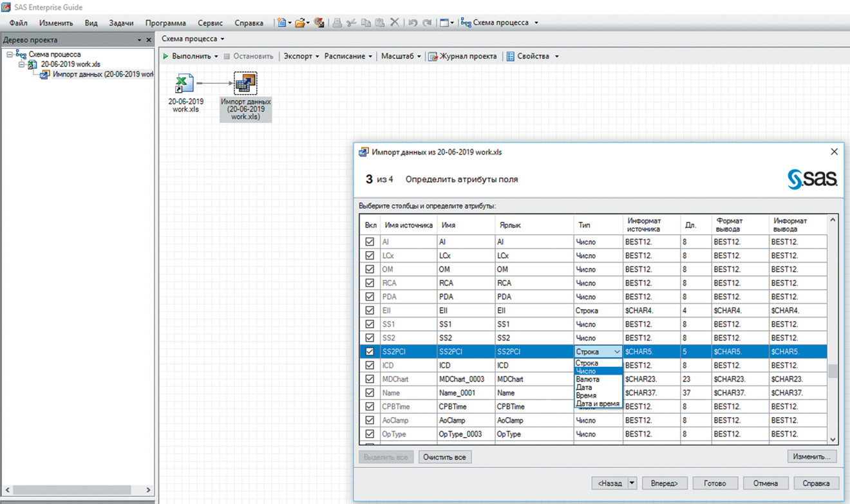
Task: Open the Масштаб dropdown
Action: [401, 57]
